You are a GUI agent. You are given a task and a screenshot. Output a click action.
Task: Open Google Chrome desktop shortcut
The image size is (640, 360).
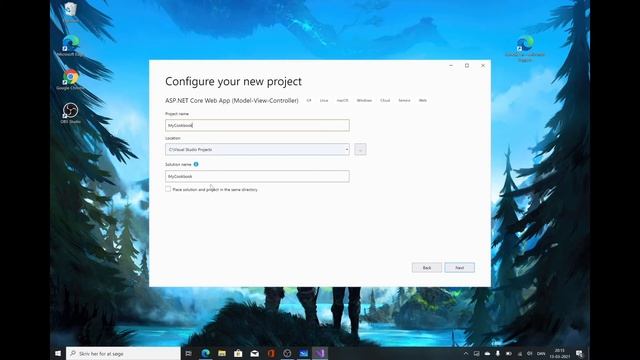click(71, 80)
